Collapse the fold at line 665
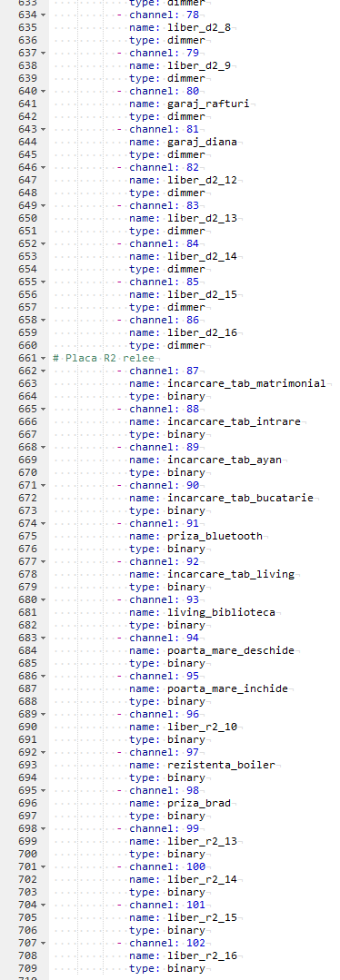The width and height of the screenshot is (340, 980). tap(44, 410)
